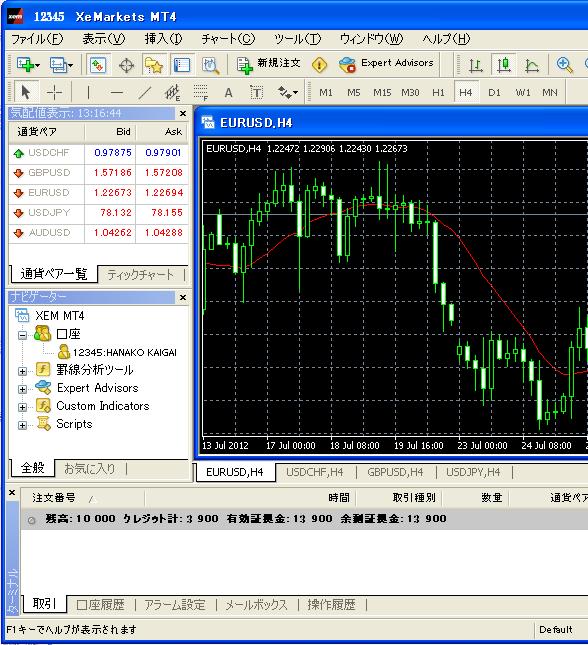588x645 pixels.
Task: Switch chart to line chart style
Action: 532,65
